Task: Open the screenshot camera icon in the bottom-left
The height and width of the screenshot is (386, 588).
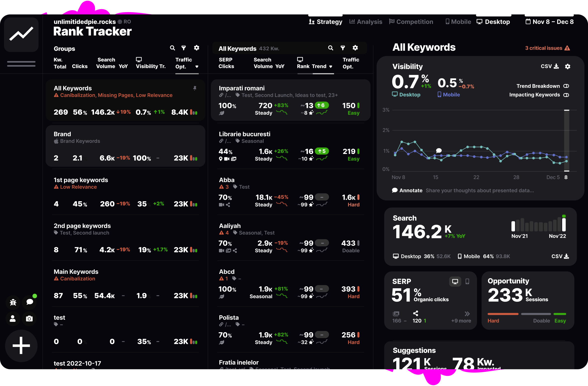Action: (x=29, y=319)
